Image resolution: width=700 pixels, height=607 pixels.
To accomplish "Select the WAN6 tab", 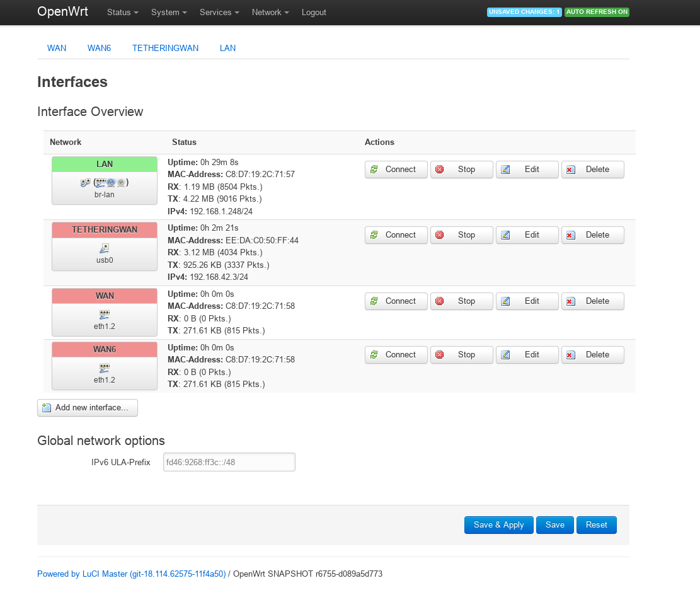I will [99, 48].
